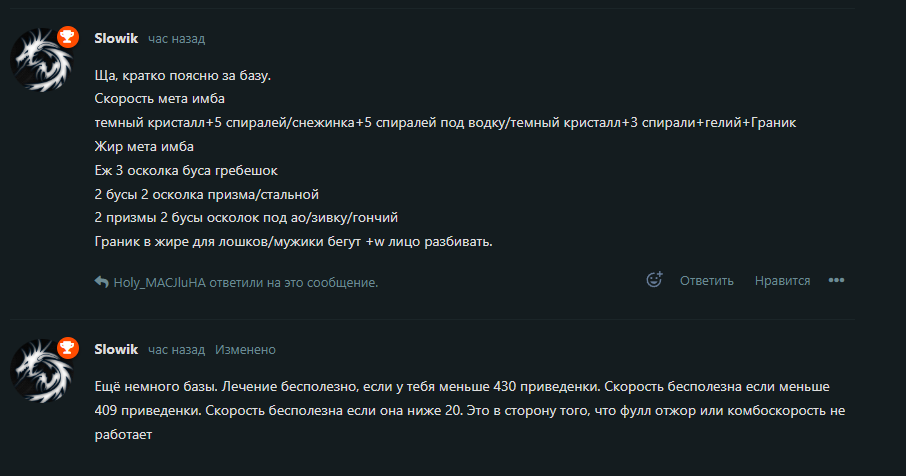
Task: Click the text line starting with 'Граник в жире'
Action: (x=294, y=241)
